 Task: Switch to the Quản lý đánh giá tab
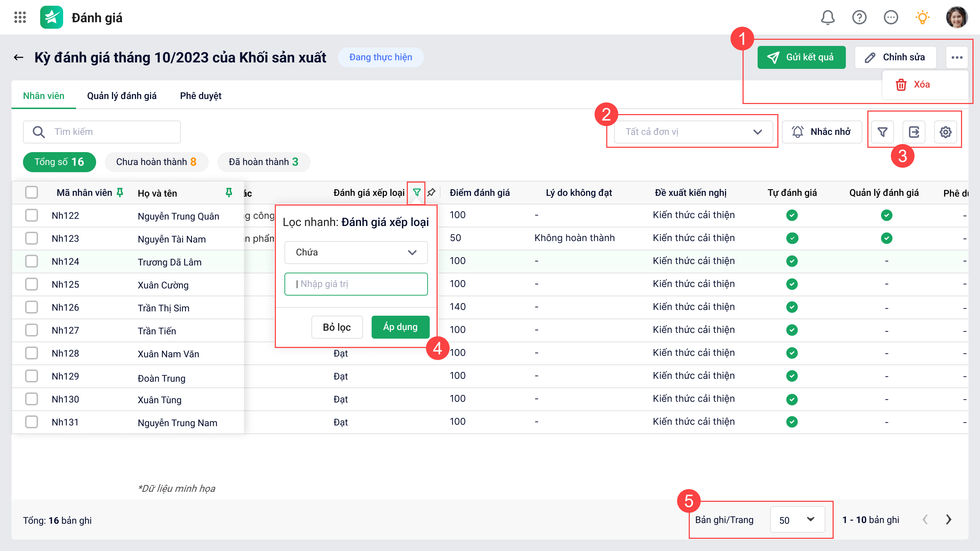click(122, 96)
